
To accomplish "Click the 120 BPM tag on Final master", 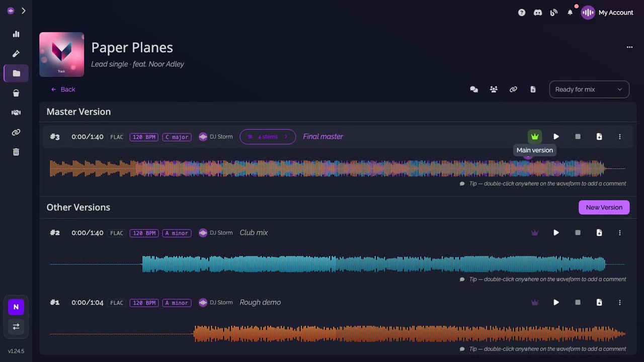I will pyautogui.click(x=144, y=137).
